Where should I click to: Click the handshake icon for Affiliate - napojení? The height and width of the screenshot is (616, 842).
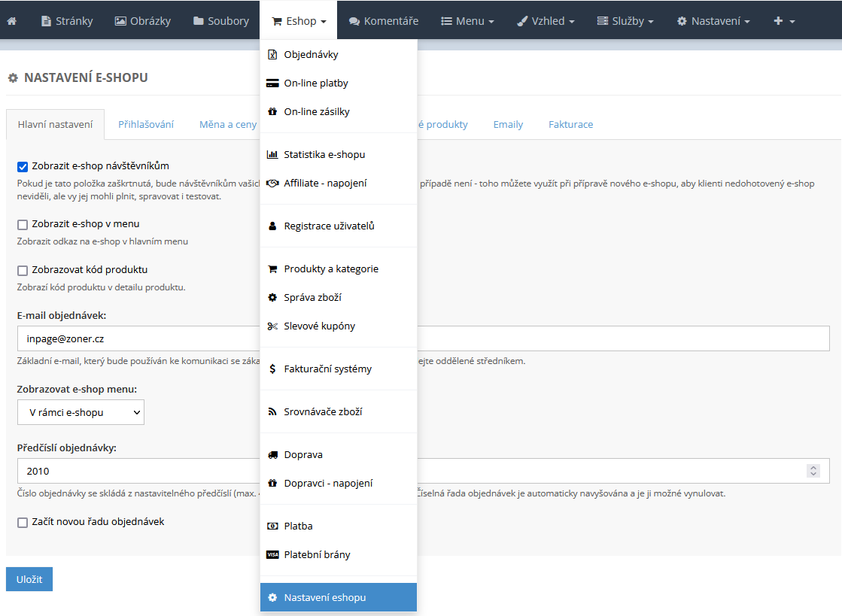click(272, 184)
